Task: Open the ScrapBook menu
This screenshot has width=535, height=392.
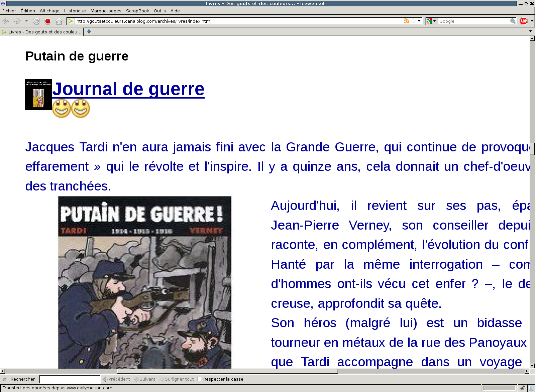Action: 137,11
